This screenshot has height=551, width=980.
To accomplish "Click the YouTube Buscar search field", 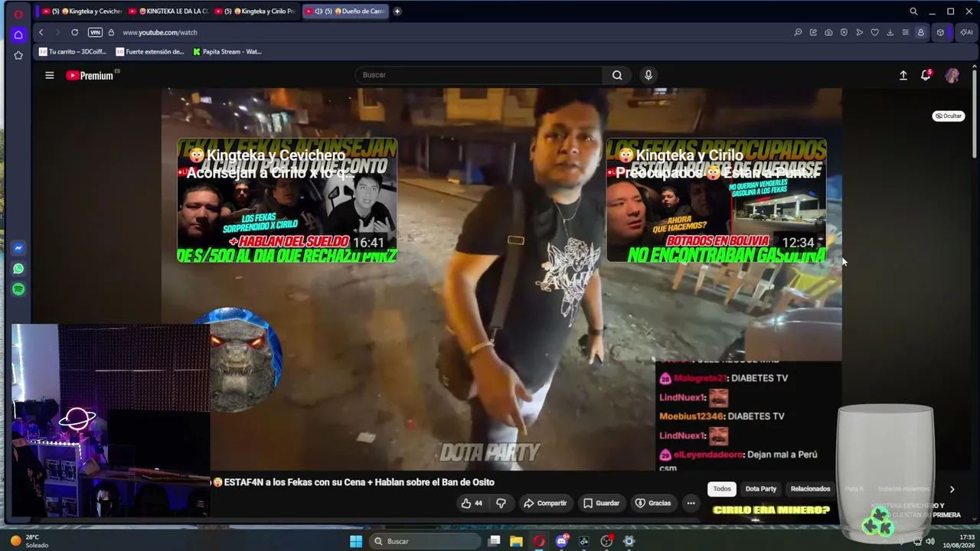I will (479, 75).
